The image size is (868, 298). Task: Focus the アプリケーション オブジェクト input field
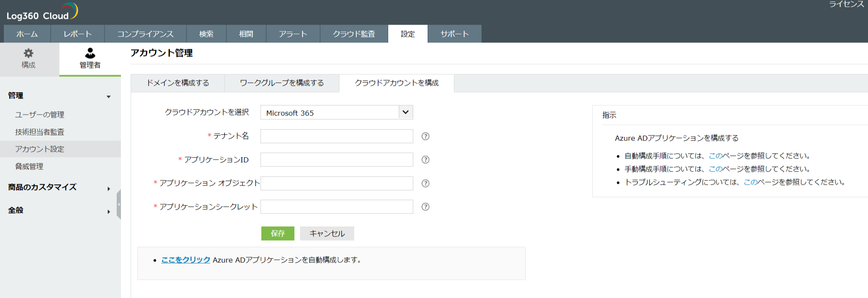[337, 183]
